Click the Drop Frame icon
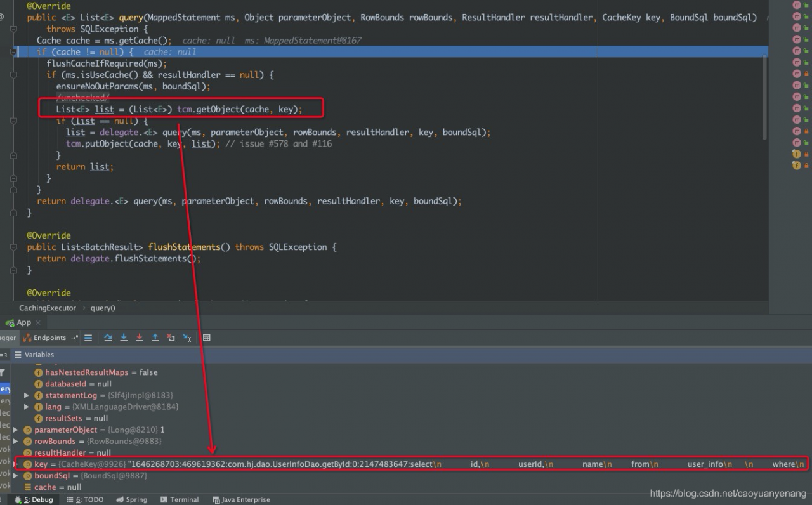The image size is (812, 505). (x=171, y=338)
